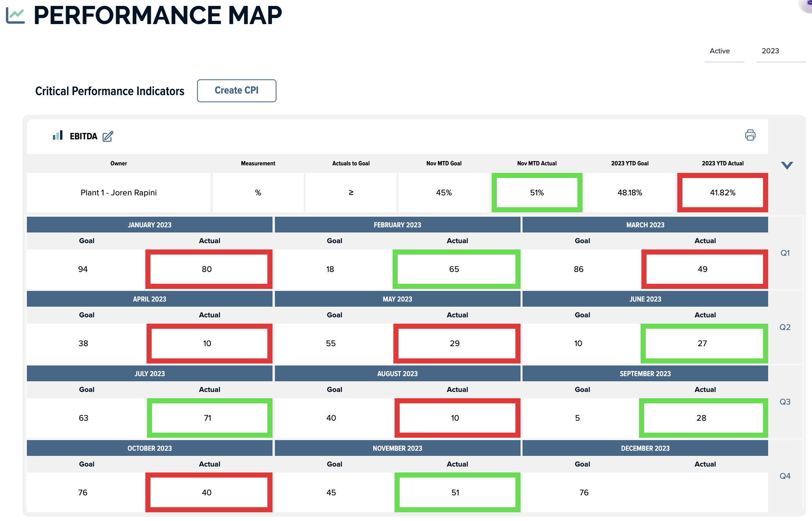This screenshot has height=521, width=812.
Task: Click the green Nov MTD Actual 51% cell
Action: click(537, 193)
